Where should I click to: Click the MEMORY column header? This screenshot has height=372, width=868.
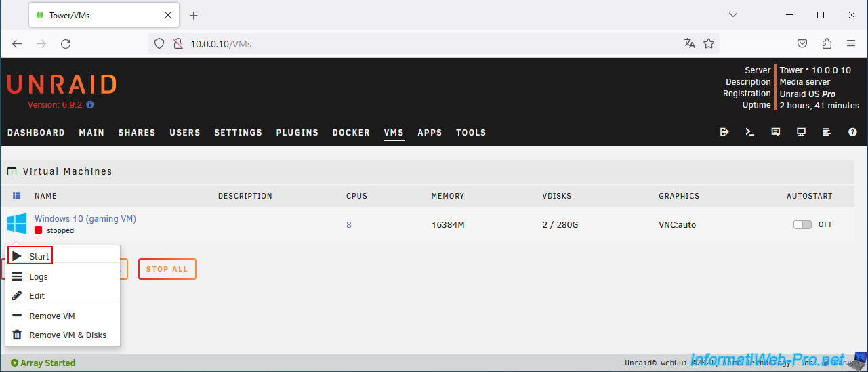pyautogui.click(x=448, y=196)
